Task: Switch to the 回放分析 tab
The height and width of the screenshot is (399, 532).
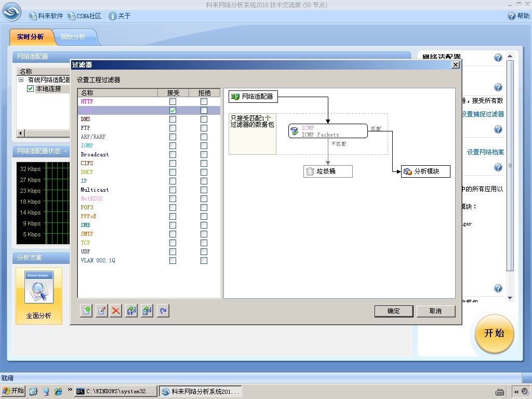Action: 73,37
